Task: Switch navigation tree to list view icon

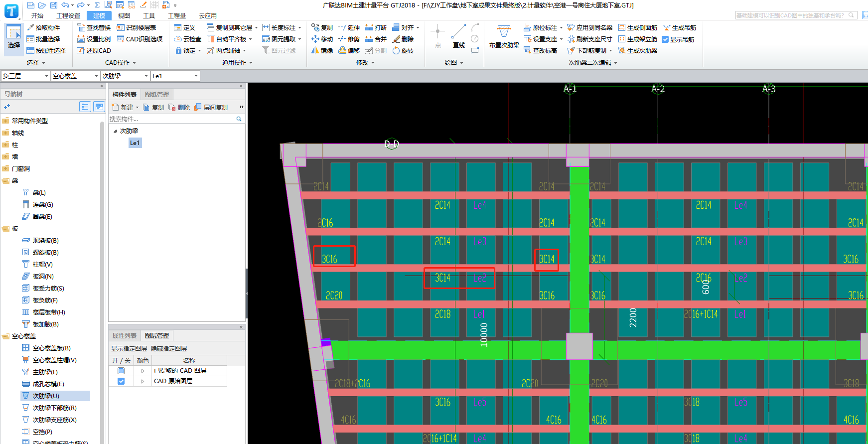Action: [85, 107]
